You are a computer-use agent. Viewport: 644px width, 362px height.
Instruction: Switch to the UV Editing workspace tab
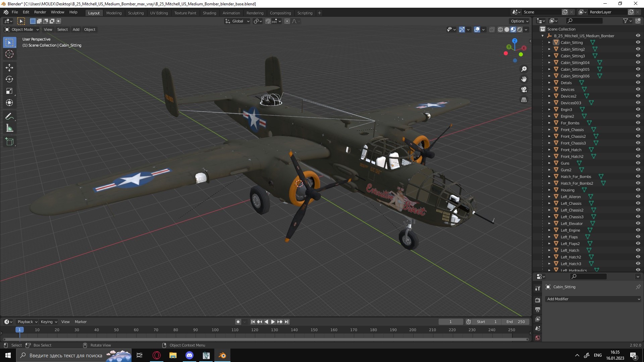coord(159,13)
